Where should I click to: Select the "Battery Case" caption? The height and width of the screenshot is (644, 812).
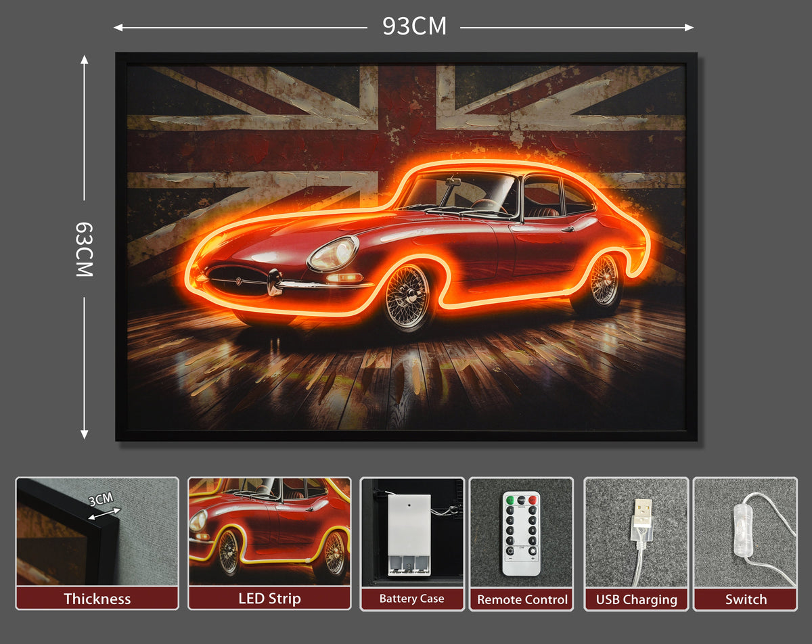pos(412,599)
